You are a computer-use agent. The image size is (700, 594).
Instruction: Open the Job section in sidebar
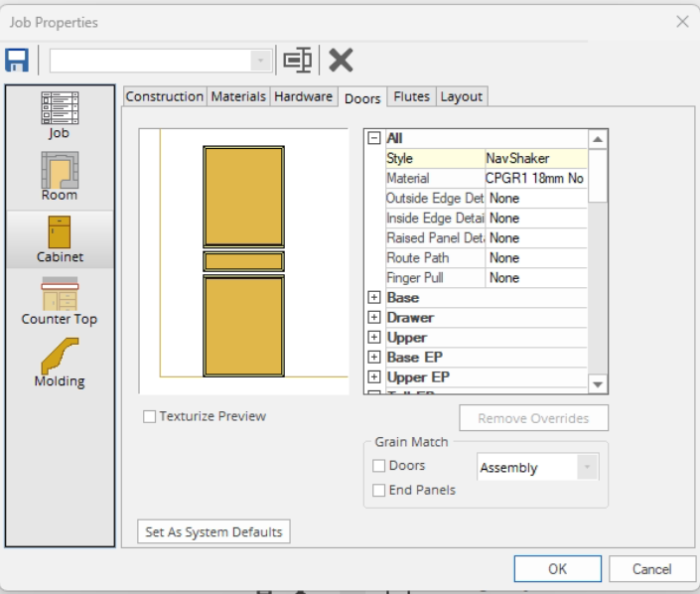[x=60, y=116]
